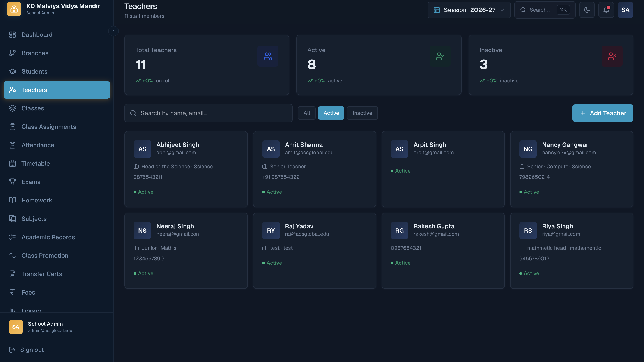The height and width of the screenshot is (362, 644).
Task: Click the Homework book icon
Action: coord(12,200)
